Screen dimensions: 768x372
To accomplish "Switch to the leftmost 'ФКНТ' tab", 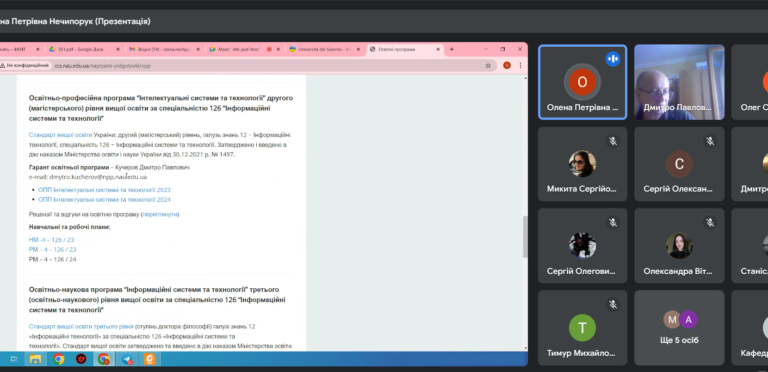I will coord(20,49).
